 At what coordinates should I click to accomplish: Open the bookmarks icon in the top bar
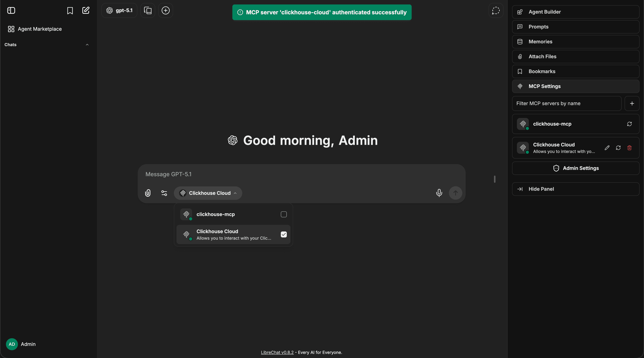click(x=70, y=10)
